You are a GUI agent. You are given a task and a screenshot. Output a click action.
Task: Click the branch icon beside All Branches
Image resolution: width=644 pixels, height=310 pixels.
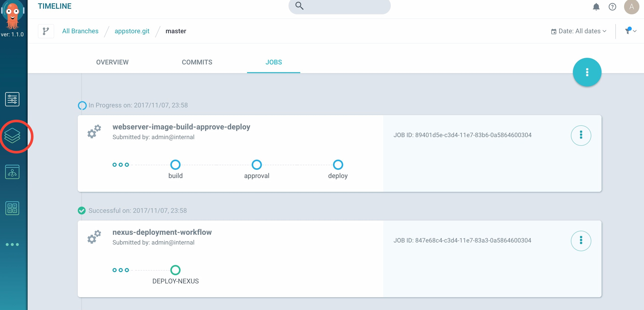point(46,31)
